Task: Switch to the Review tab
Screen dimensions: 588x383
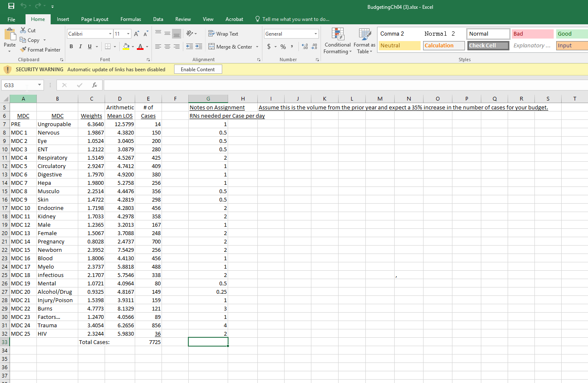Action: pos(183,19)
